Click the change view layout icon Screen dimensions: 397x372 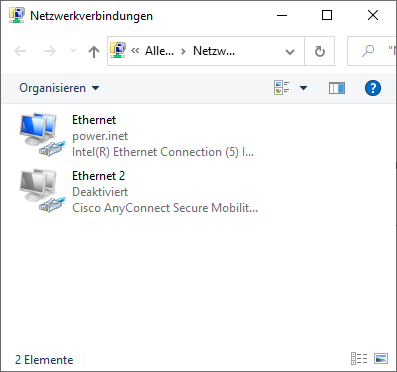282,88
